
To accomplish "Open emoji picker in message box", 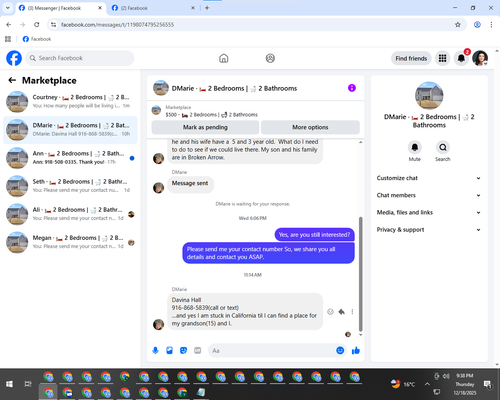I will (x=340, y=350).
